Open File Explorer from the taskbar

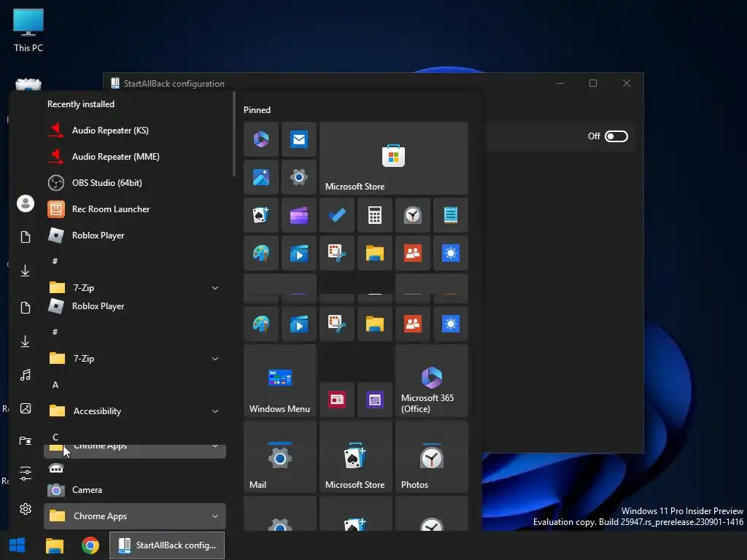pyautogui.click(x=54, y=545)
